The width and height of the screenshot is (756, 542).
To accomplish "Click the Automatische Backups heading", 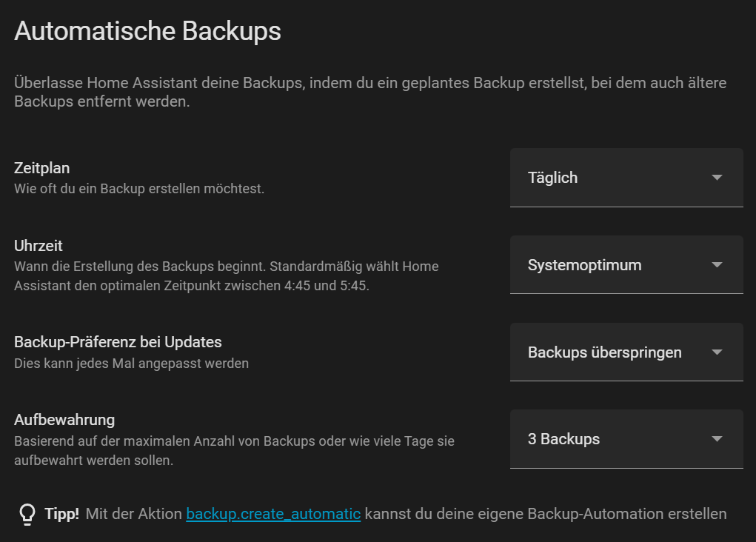I will [x=147, y=31].
